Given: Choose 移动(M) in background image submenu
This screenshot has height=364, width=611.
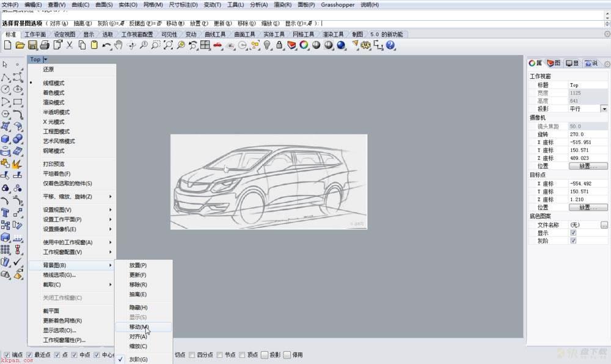Looking at the screenshot, I should click(x=144, y=327).
